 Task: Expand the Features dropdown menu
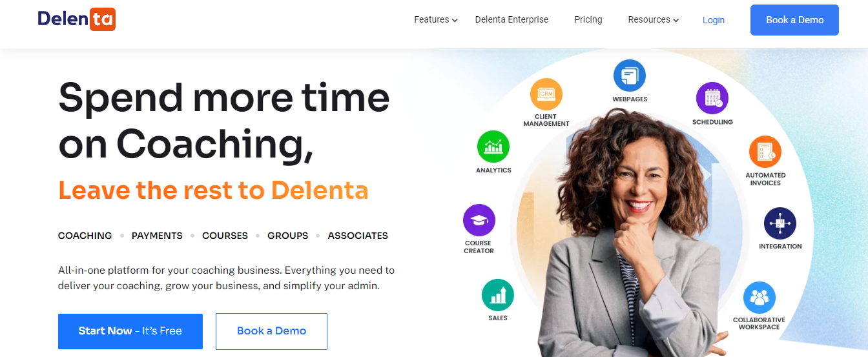[436, 20]
